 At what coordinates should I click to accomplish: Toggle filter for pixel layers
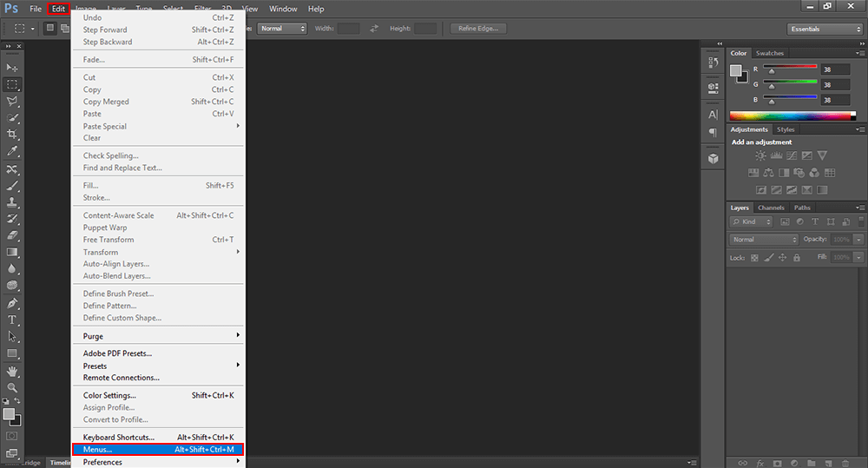pos(785,221)
